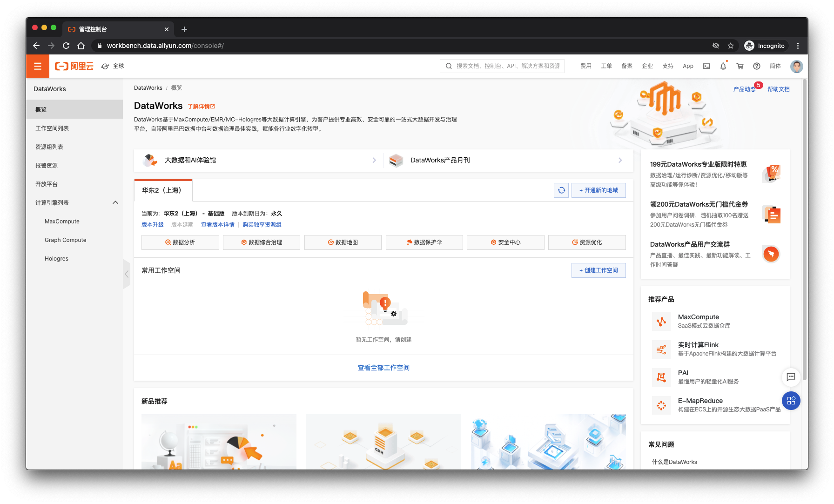Open the 查看全部工作空间 link
The image size is (834, 504).
tap(383, 367)
